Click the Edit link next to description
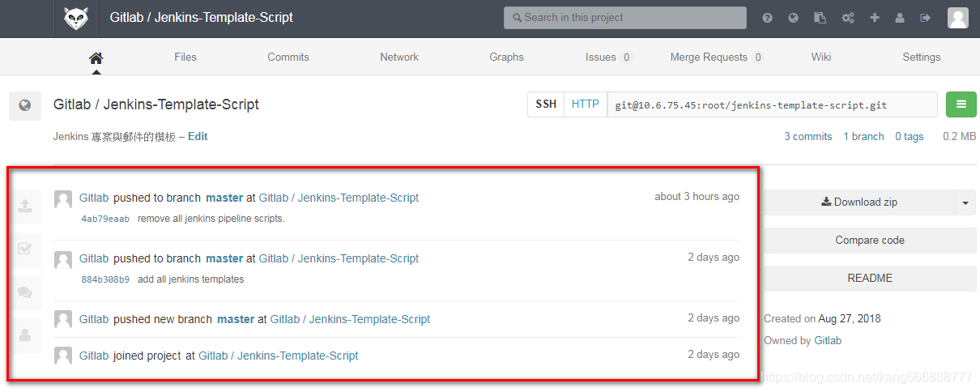Screen dimensions: 980x392 point(198,137)
